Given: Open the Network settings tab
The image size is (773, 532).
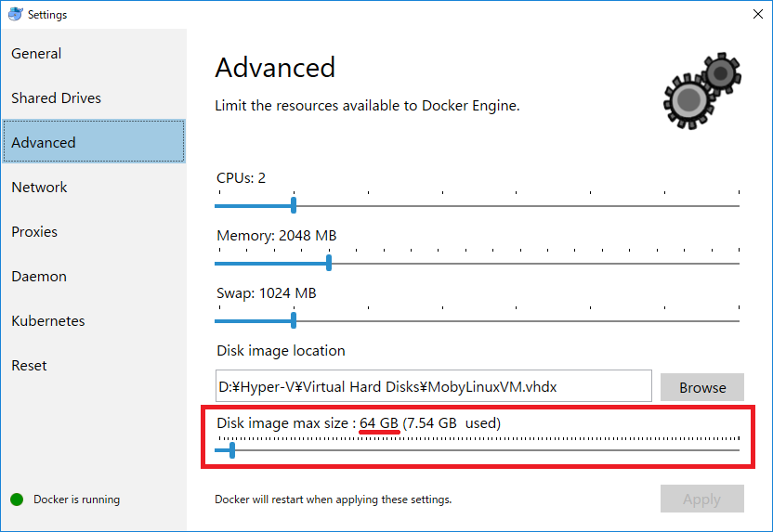Looking at the screenshot, I should click(40, 188).
